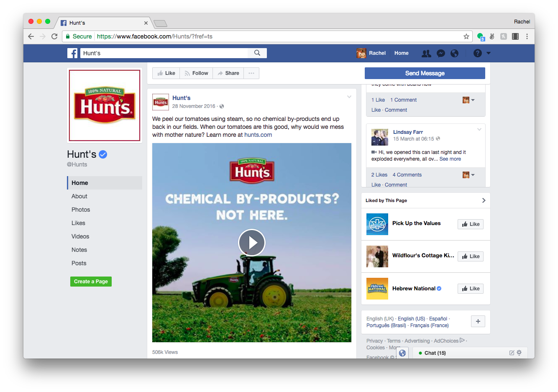Open the Hunt's post options chevron
The width and height of the screenshot is (558, 392).
349,97
